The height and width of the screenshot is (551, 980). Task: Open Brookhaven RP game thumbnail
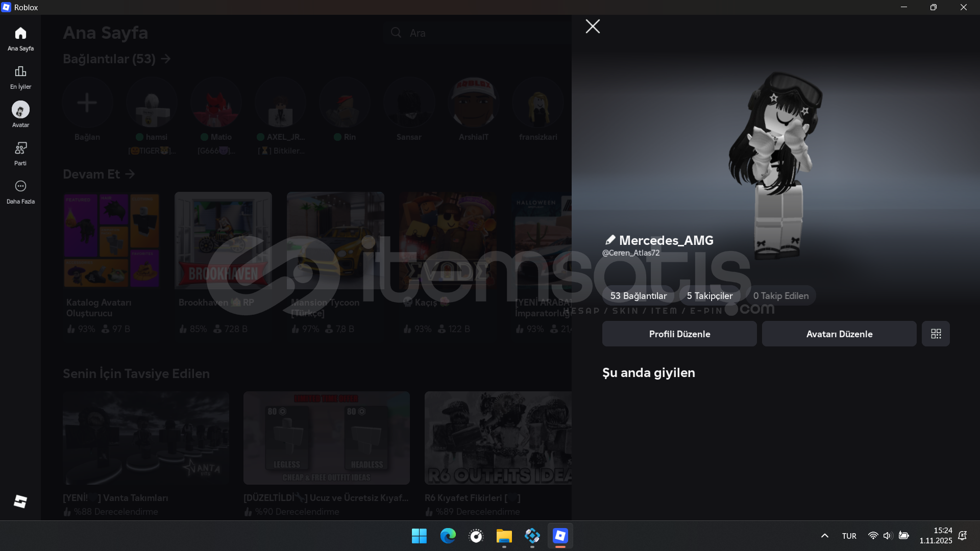click(223, 240)
